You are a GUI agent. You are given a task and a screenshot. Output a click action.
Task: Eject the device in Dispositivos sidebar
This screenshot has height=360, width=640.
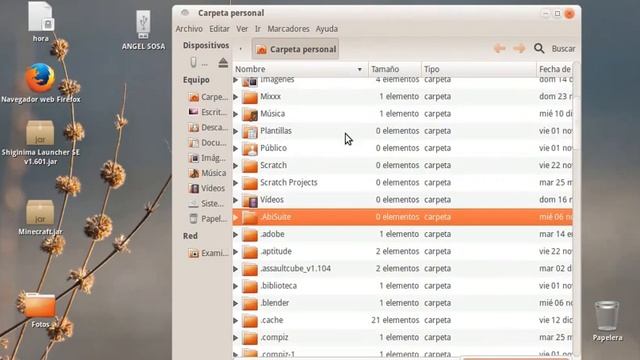tap(223, 62)
